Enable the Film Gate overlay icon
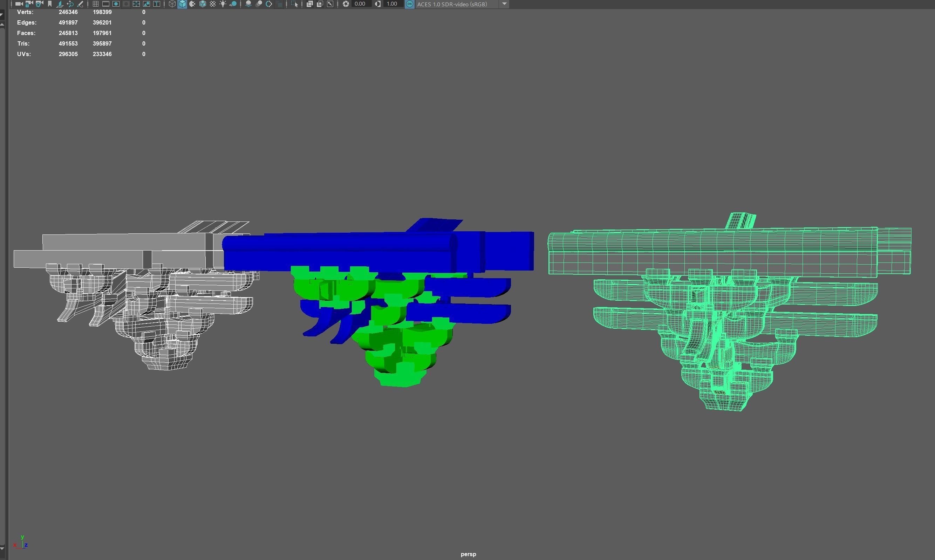 (106, 4)
